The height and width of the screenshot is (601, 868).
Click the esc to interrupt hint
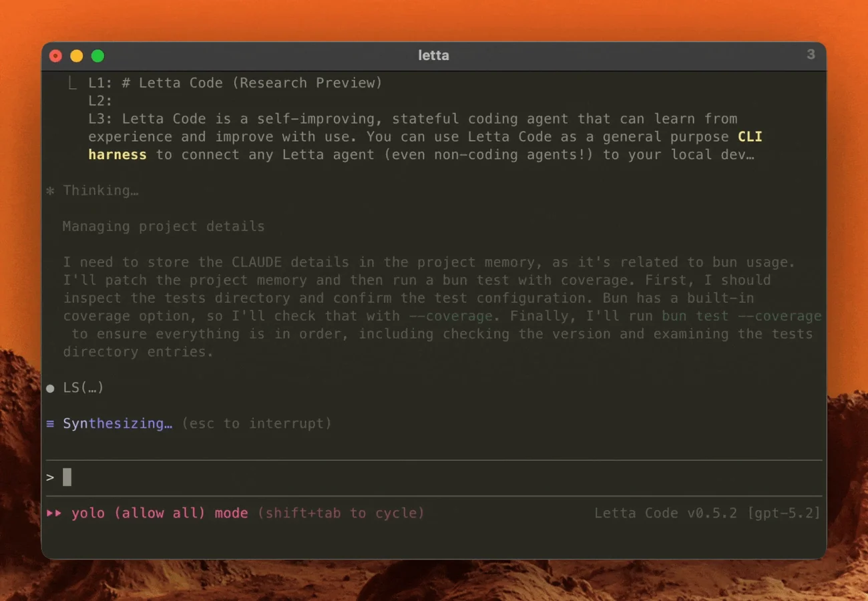(x=256, y=423)
